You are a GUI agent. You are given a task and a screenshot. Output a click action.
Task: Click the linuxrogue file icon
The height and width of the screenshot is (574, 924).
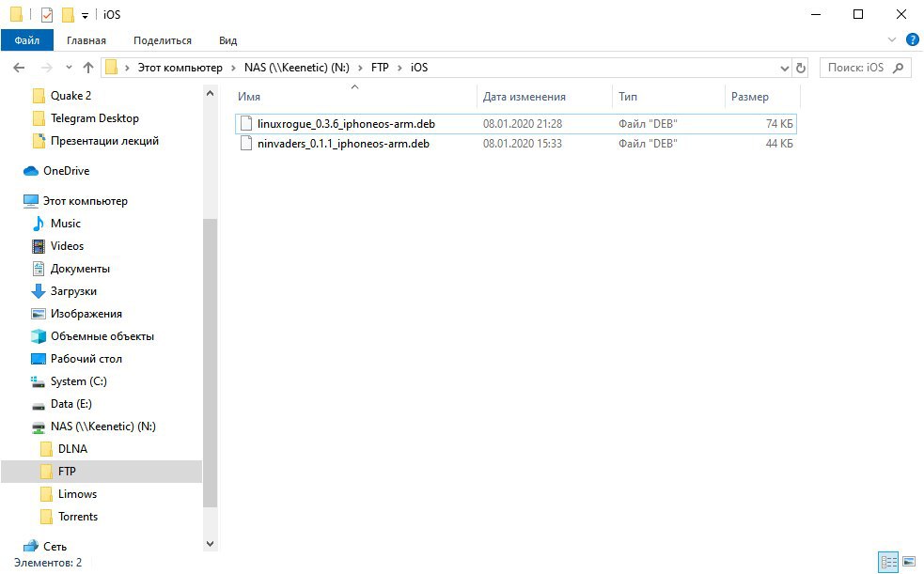(x=246, y=124)
